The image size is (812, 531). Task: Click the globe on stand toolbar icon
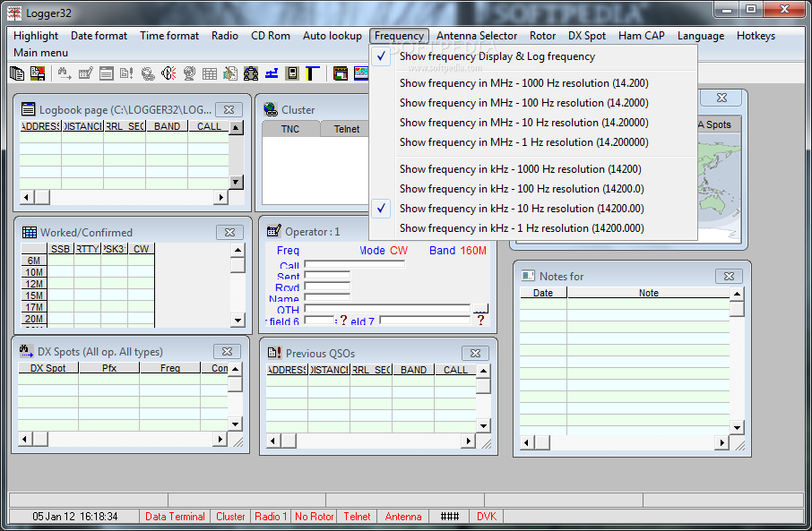pos(189,73)
